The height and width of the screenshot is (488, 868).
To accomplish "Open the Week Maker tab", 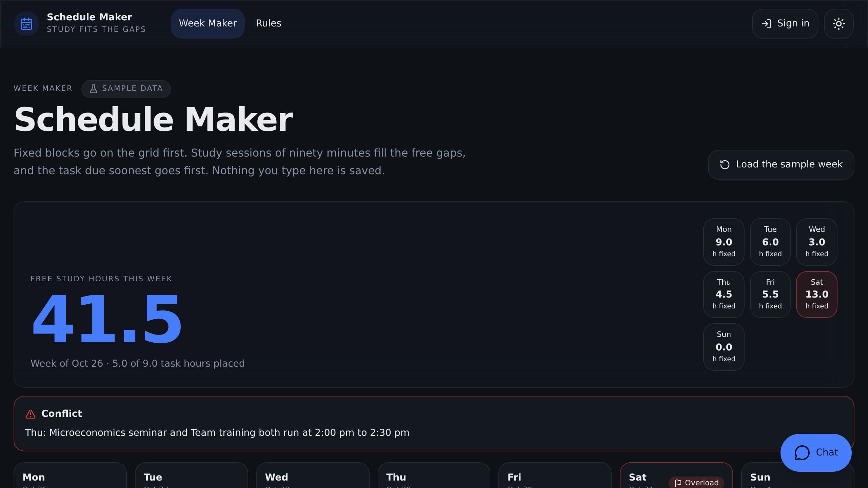I will 208,23.
